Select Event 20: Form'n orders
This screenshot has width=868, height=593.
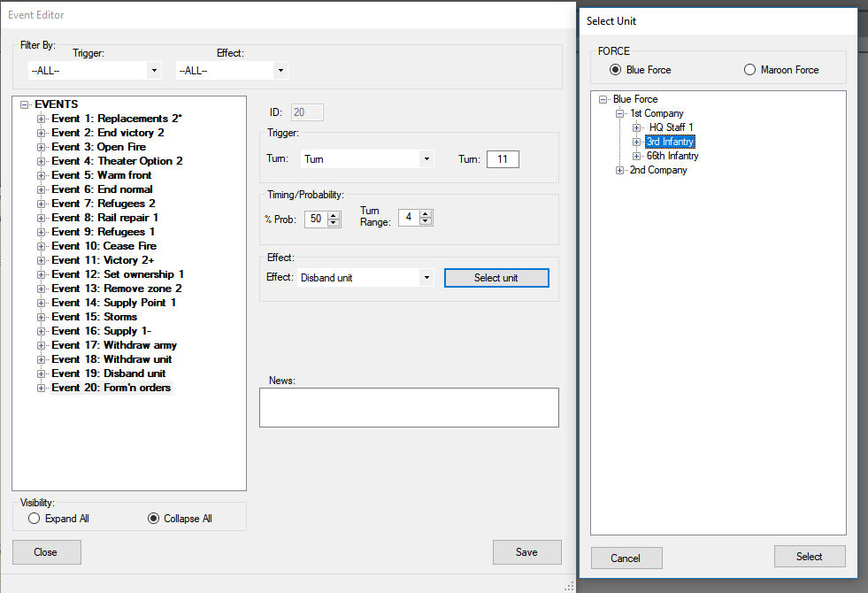pyautogui.click(x=111, y=388)
